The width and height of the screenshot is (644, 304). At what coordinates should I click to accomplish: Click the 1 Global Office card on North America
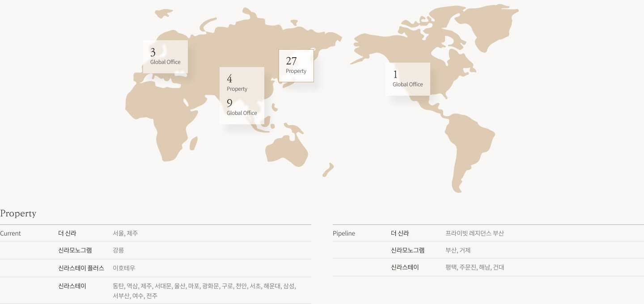pyautogui.click(x=408, y=79)
